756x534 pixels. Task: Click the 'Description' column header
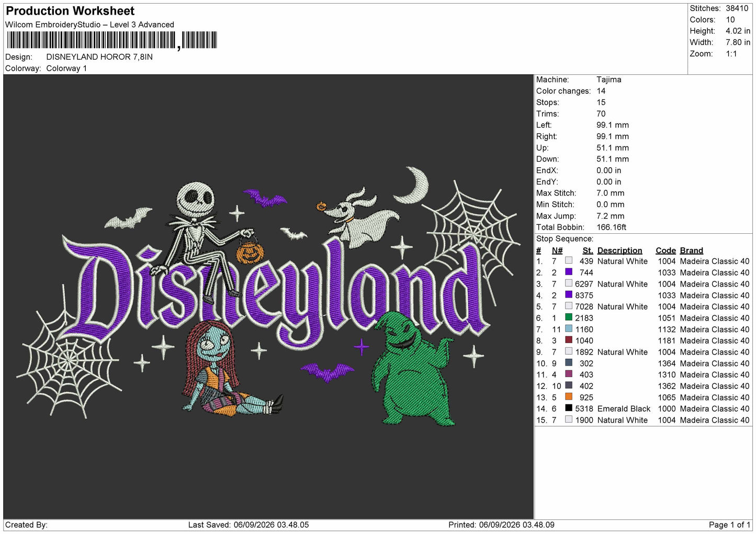(619, 251)
